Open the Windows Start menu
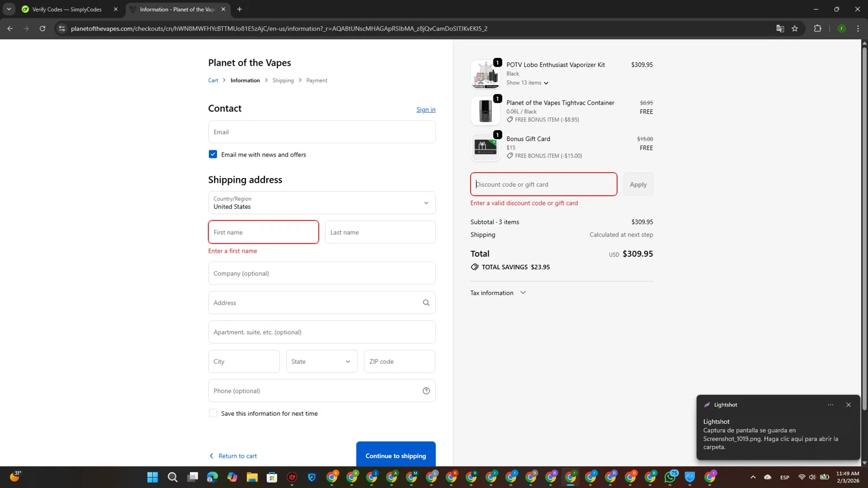 (153, 477)
